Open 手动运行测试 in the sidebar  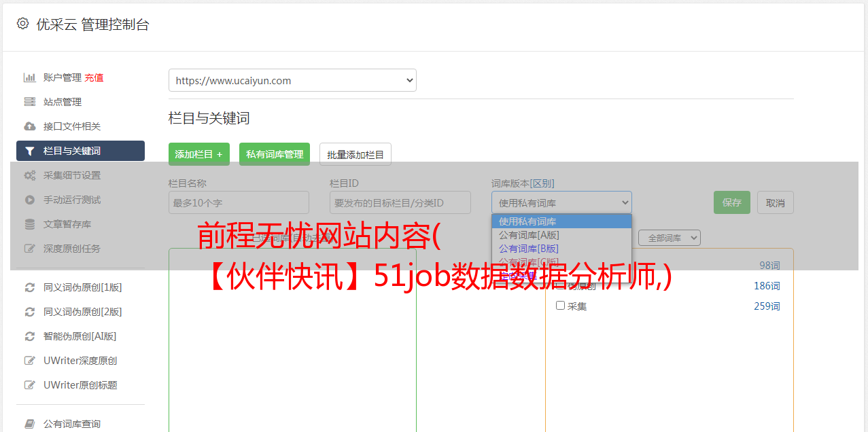point(72,200)
